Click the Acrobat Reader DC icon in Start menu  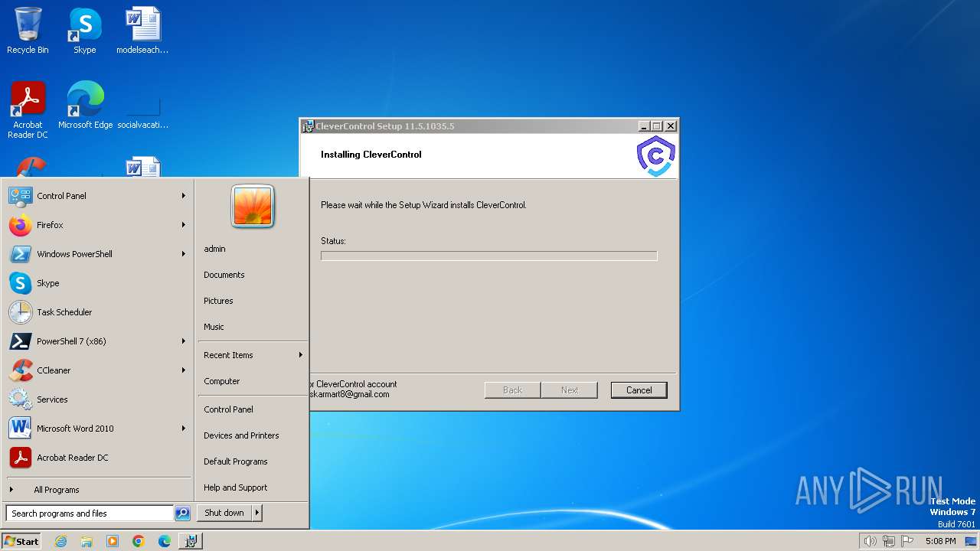point(20,458)
